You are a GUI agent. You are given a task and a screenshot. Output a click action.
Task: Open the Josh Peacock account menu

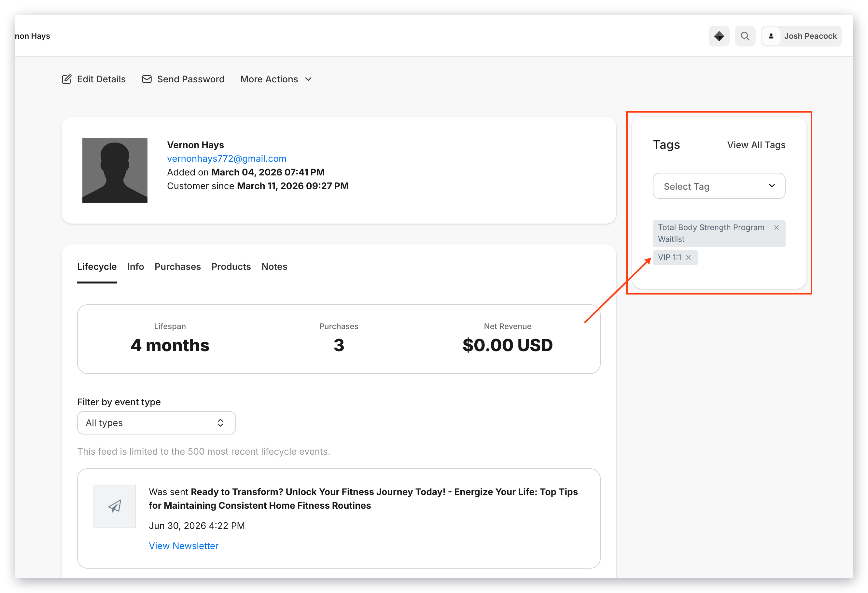click(801, 36)
